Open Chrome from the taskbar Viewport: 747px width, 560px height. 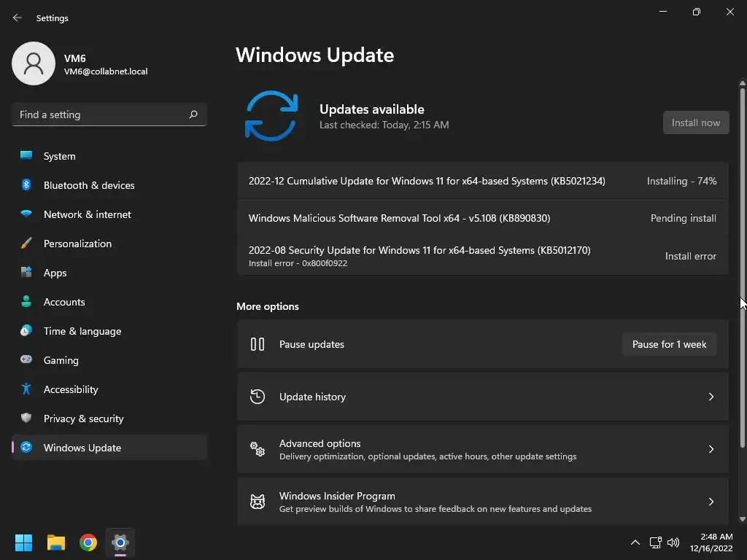(x=88, y=542)
